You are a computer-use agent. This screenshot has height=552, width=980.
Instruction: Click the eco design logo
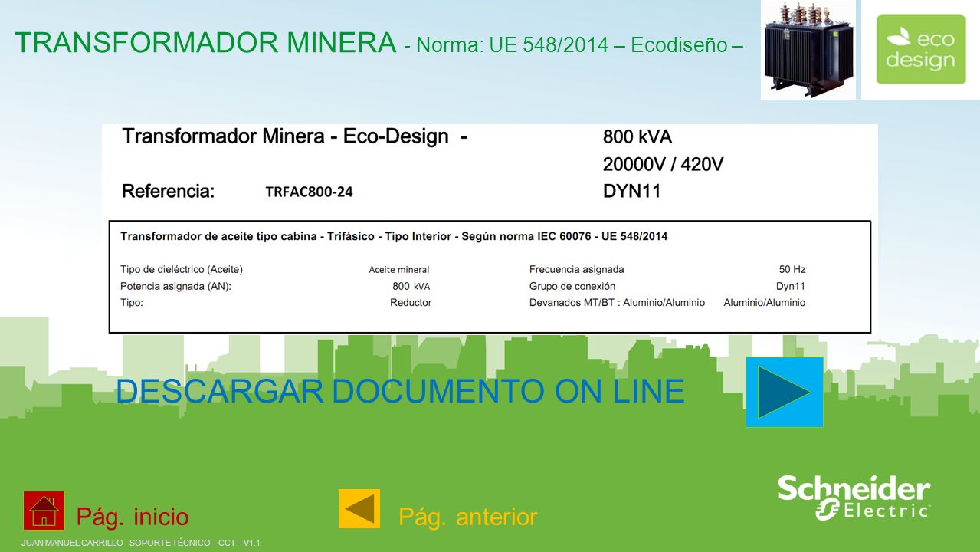tap(920, 49)
